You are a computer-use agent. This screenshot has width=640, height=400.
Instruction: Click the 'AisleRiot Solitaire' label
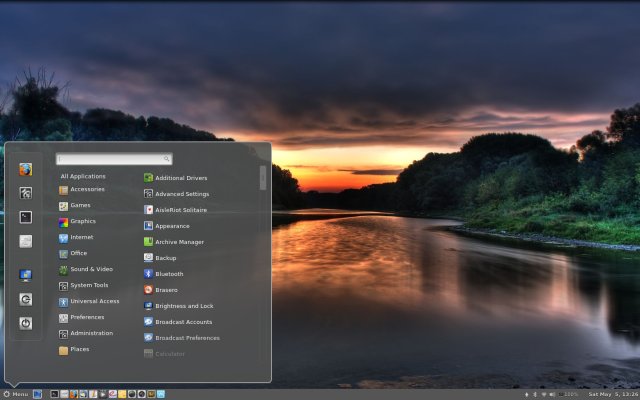pyautogui.click(x=181, y=210)
